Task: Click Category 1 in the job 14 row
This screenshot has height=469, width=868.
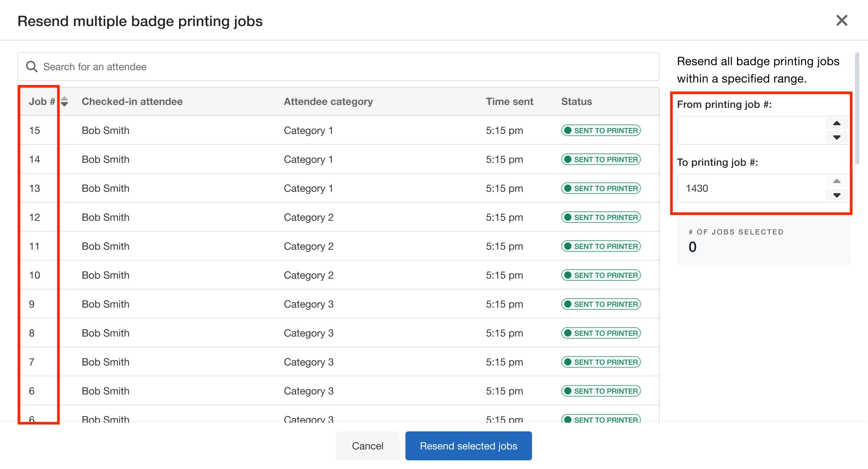Action: (x=309, y=160)
